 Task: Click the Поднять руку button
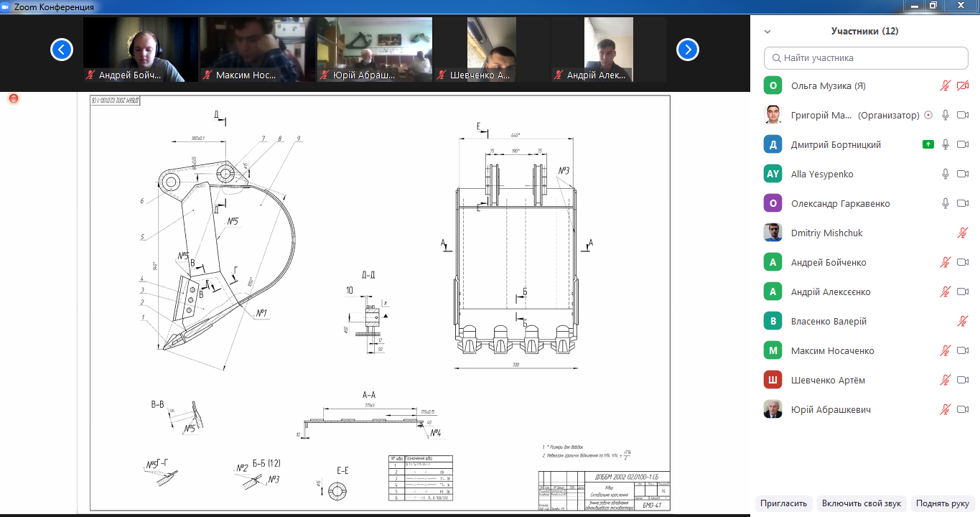(942, 503)
